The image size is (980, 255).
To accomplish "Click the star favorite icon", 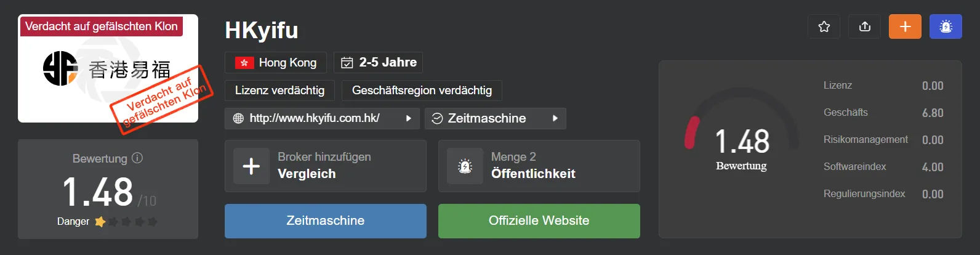I will point(824,26).
